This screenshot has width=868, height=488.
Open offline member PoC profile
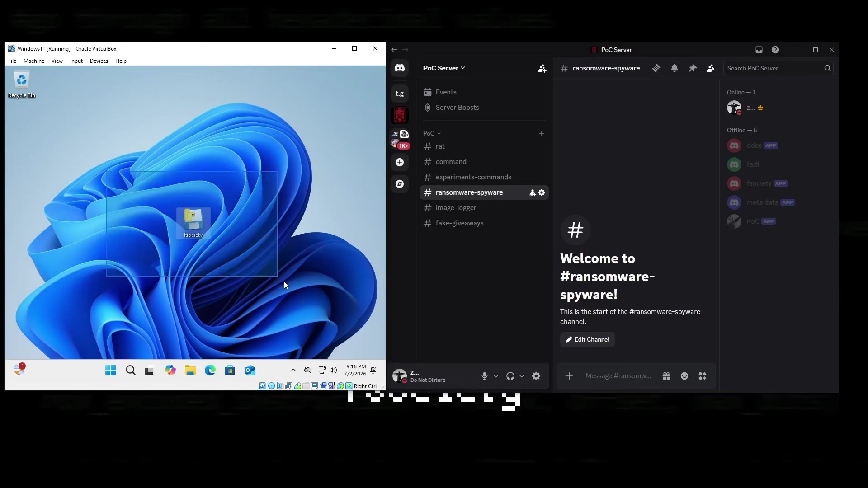pos(780,221)
